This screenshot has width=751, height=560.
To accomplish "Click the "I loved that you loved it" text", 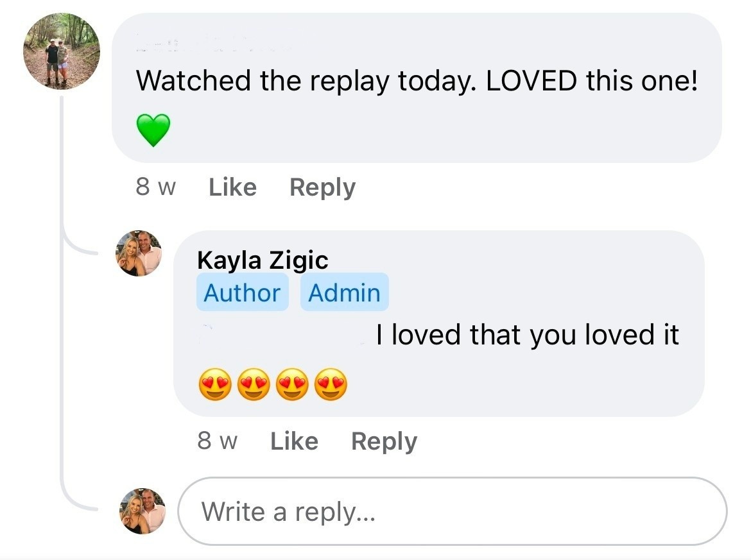I will coord(527,335).
